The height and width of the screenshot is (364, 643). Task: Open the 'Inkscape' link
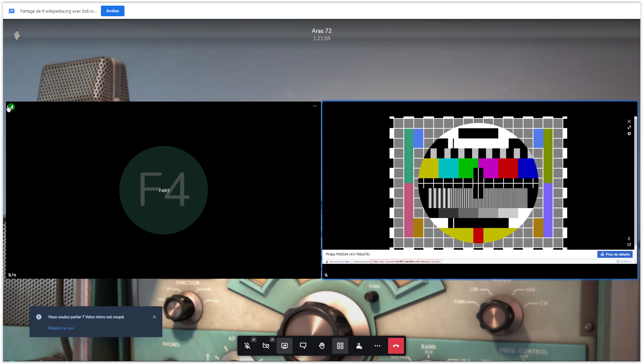coord(435,262)
